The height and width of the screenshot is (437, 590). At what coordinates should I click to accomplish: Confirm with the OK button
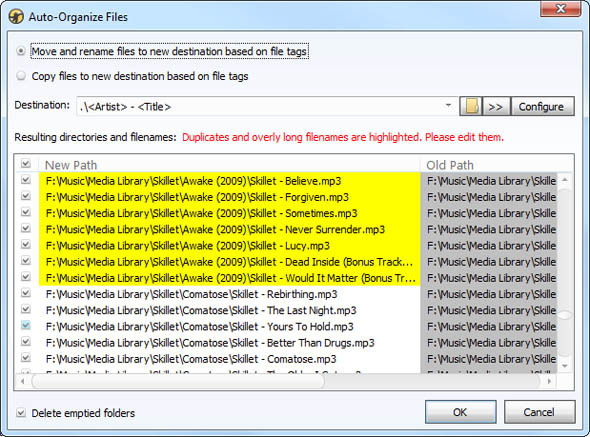click(461, 412)
